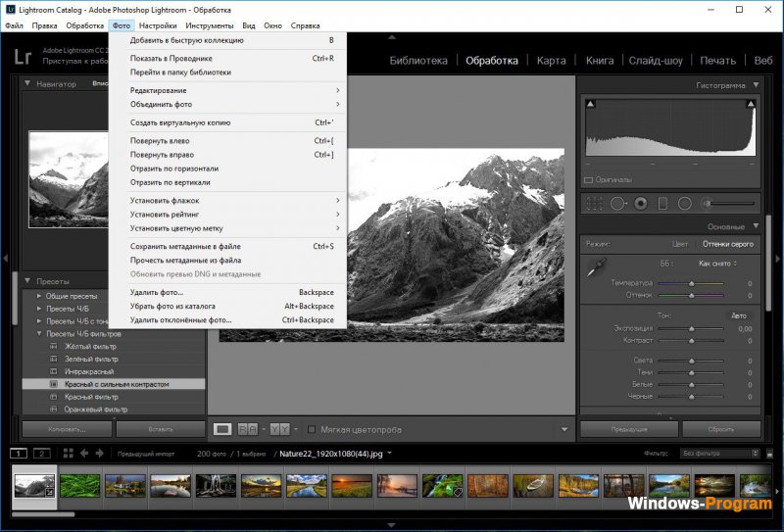Click the Копировать... button
Screen dimensions: 784x532
(x=67, y=429)
